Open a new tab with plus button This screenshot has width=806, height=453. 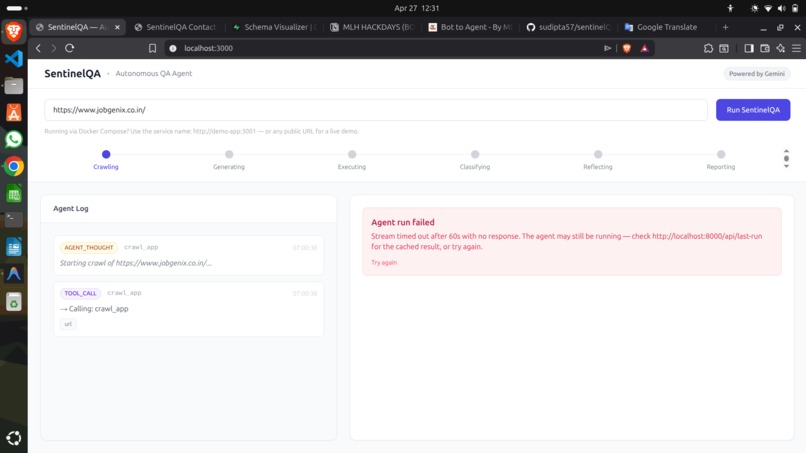pyautogui.click(x=725, y=27)
